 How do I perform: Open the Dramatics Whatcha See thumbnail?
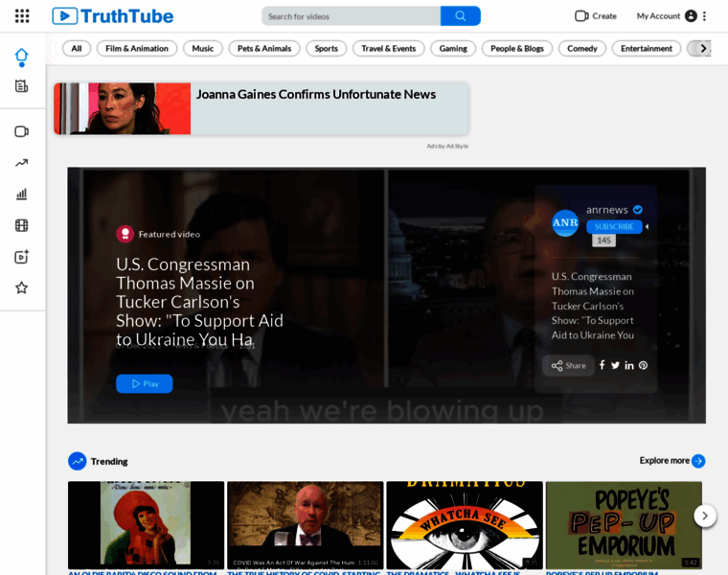pos(465,525)
